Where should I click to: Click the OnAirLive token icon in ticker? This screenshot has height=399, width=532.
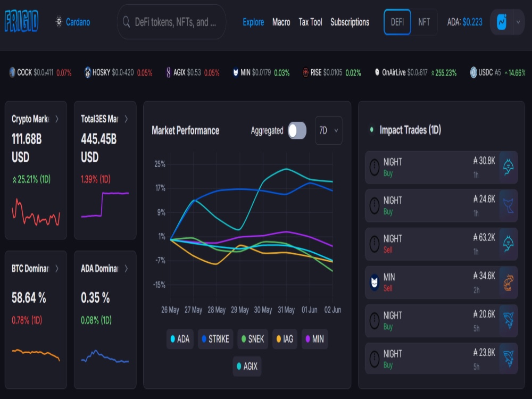click(x=377, y=72)
